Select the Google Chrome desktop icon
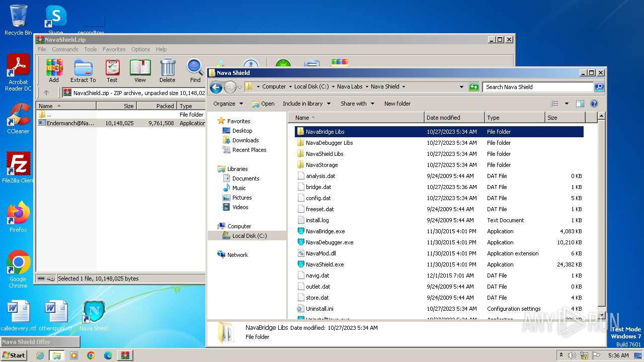644x362 pixels. (x=18, y=269)
